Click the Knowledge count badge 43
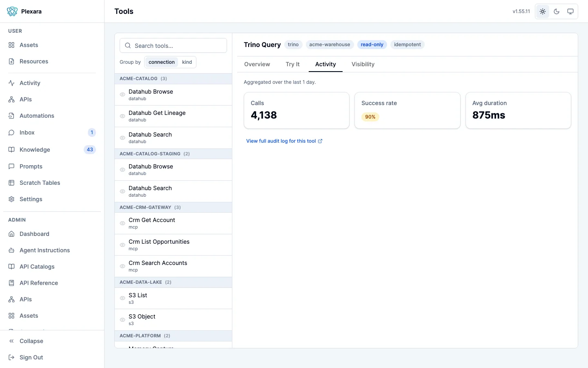 coord(90,150)
